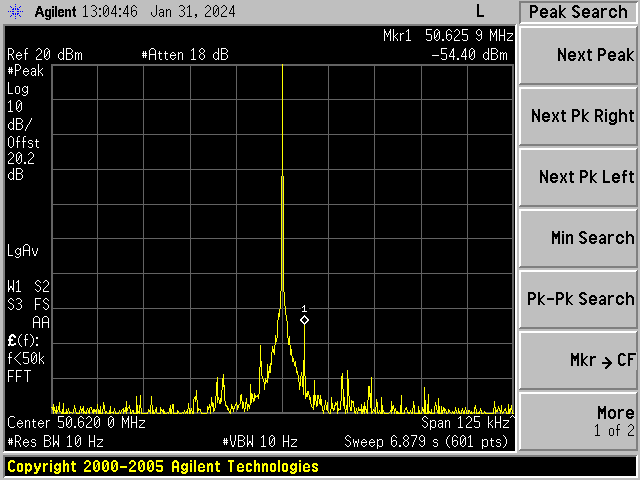
Task: Click the L indicator in title bar
Action: click(480, 11)
